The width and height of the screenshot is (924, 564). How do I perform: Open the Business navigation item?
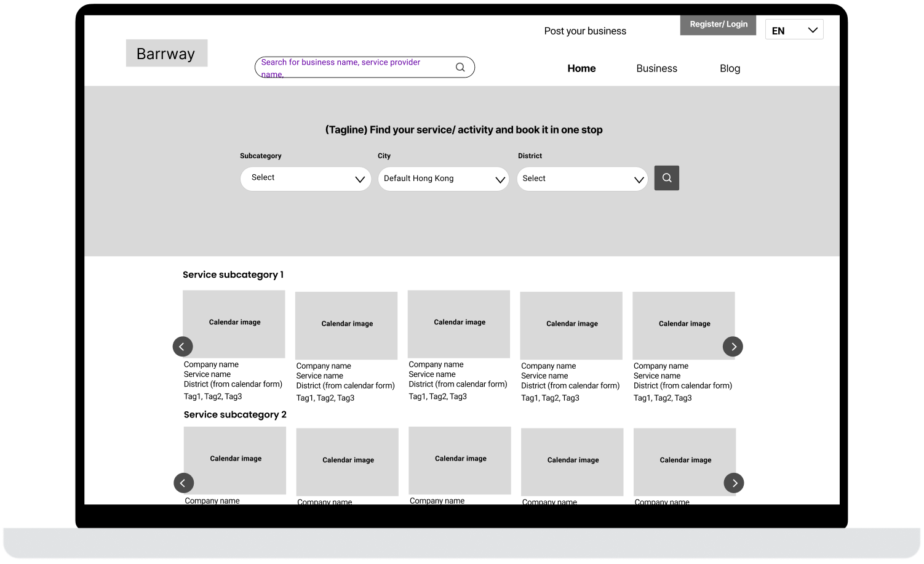tap(656, 68)
